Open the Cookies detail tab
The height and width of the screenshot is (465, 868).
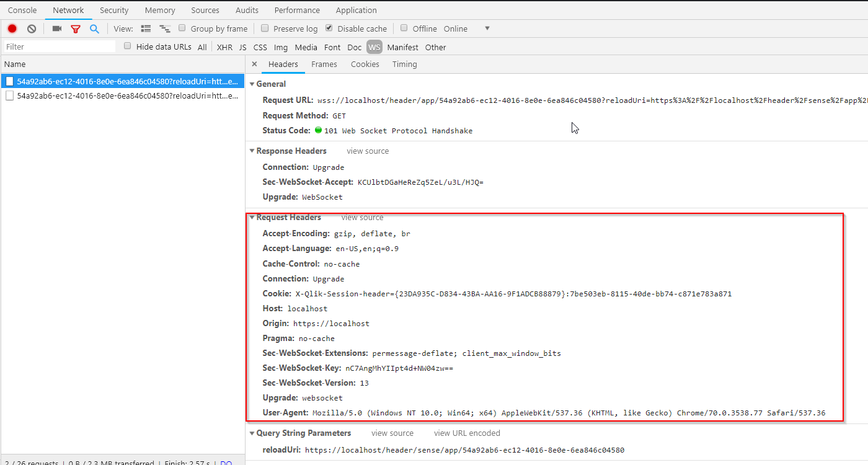pos(365,64)
